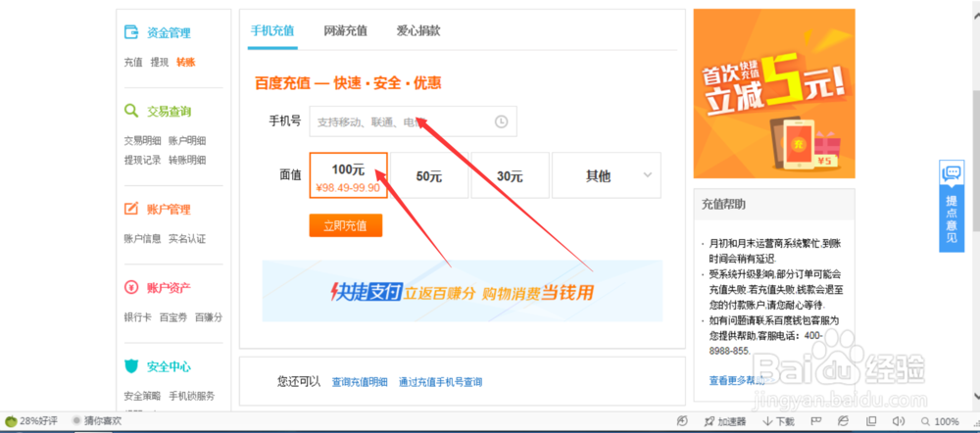Open 百赚分 under 账户资产
The height and width of the screenshot is (433, 980).
[x=209, y=317]
